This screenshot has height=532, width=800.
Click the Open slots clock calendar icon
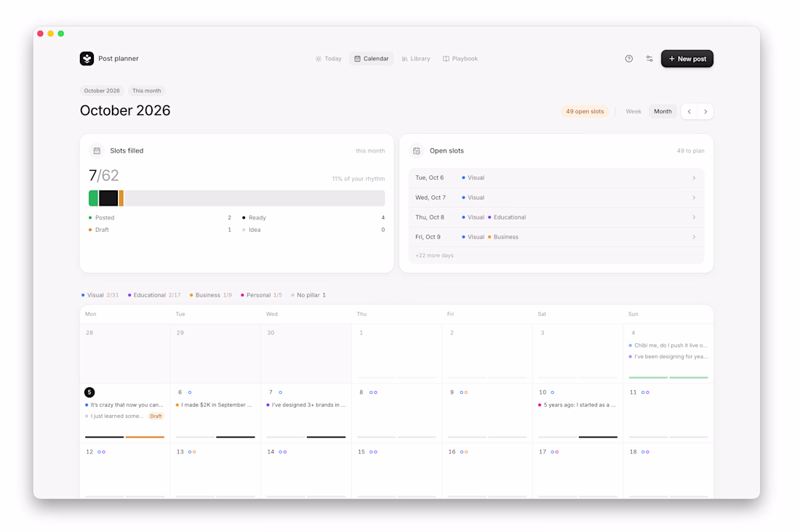(417, 151)
